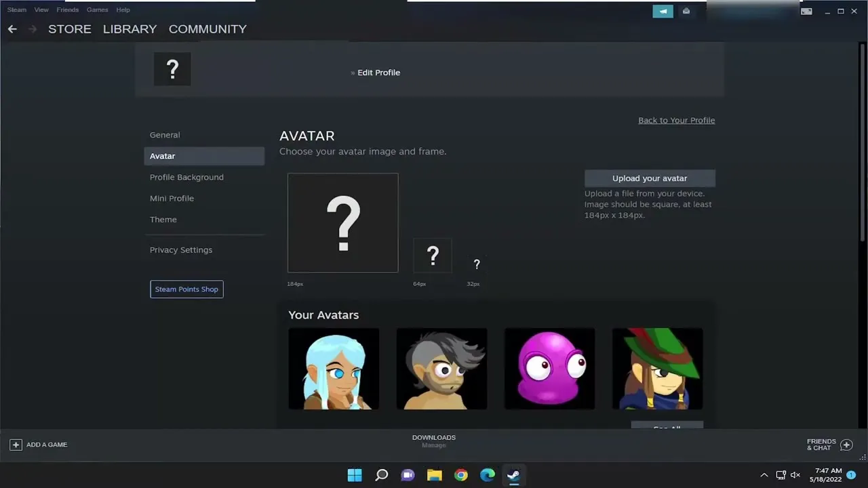Open the View menu
Image resolution: width=868 pixels, height=488 pixels.
41,10
